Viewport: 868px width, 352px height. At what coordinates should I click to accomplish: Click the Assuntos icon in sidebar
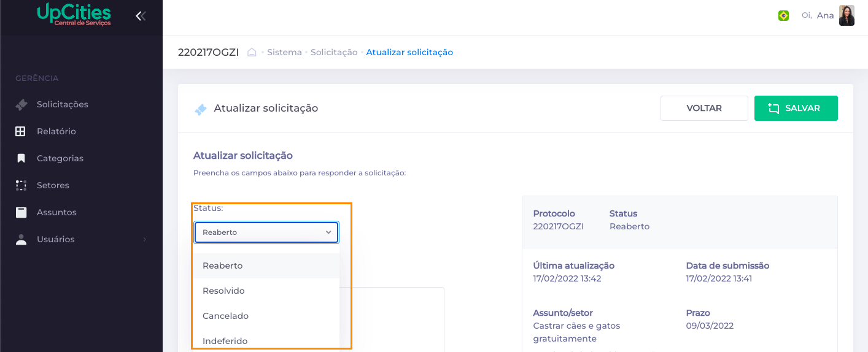coord(21,212)
